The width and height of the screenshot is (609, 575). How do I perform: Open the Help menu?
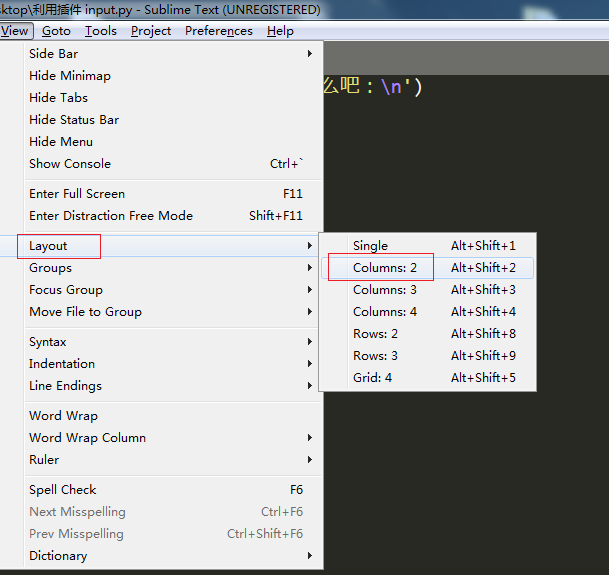coord(280,31)
